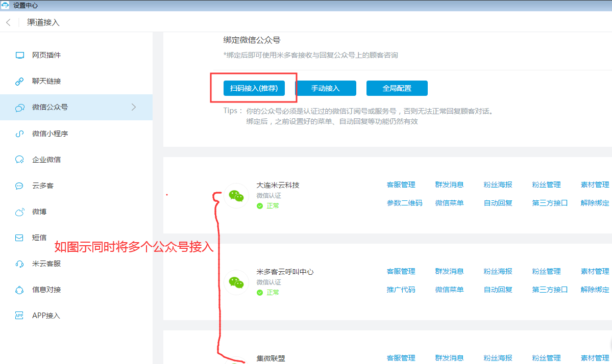
Task: Open 推广代码 for 米多客云呼叫中心
Action: pos(401,290)
